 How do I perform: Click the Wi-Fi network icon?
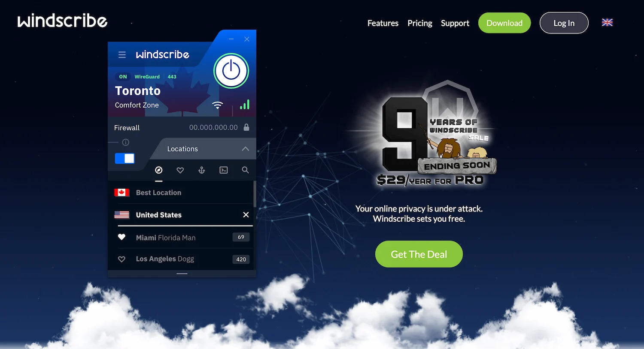(x=218, y=105)
